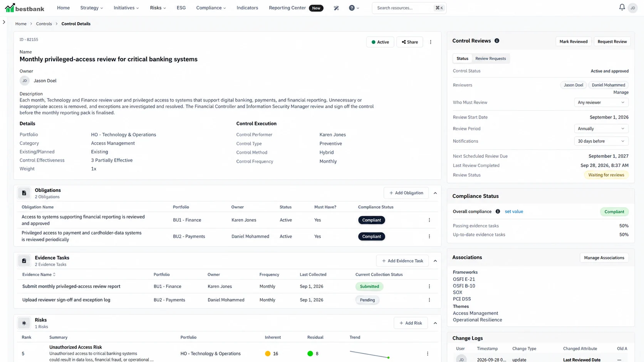Collapse the Risks section
The image size is (644, 362).
click(435, 323)
